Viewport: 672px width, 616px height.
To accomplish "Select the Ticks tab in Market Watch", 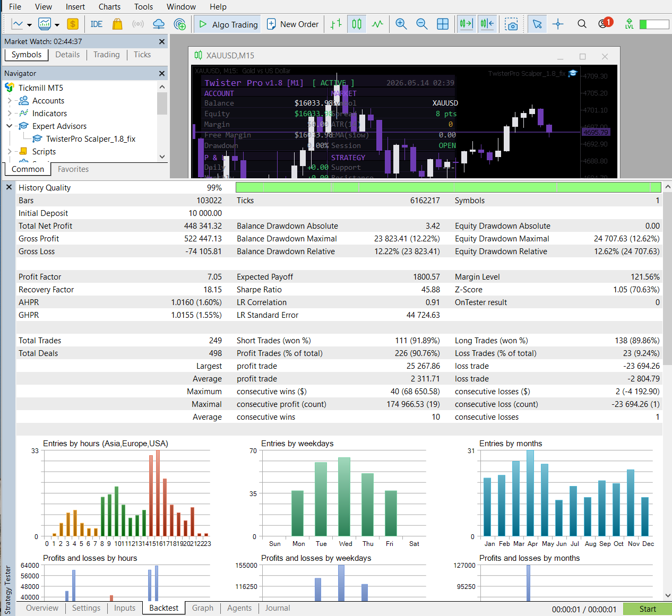I will (x=142, y=55).
